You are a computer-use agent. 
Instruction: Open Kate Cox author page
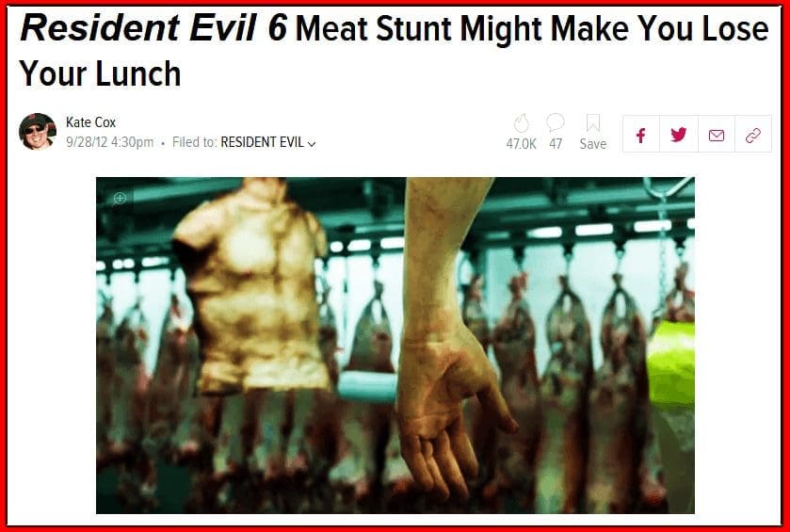90,122
